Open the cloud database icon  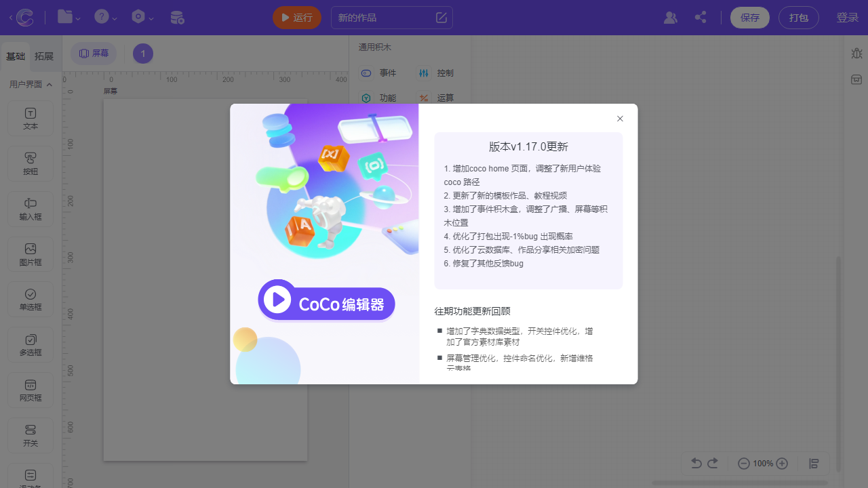click(x=177, y=18)
